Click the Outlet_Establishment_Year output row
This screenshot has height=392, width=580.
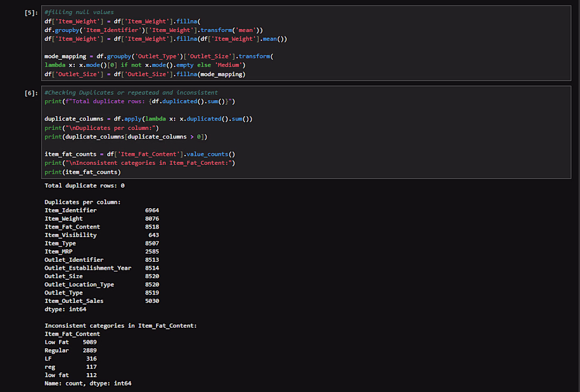coord(102,268)
